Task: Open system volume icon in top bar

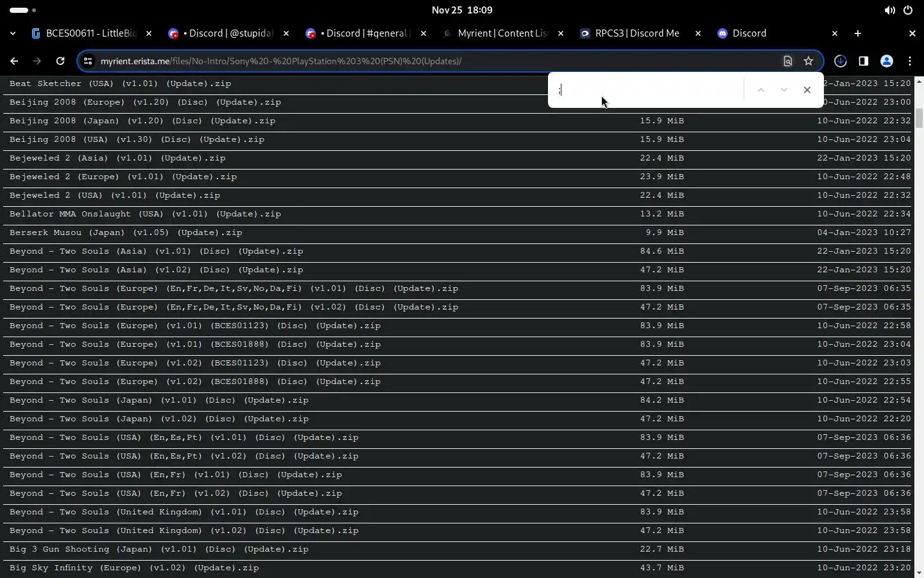Action: [x=890, y=10]
